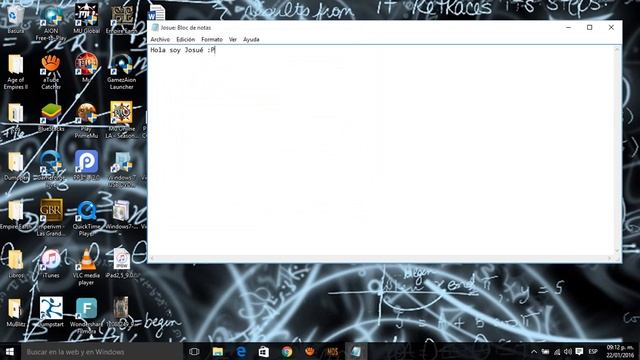Open Task View from the taskbar
This screenshot has width=640, height=360.
pyautogui.click(x=194, y=351)
